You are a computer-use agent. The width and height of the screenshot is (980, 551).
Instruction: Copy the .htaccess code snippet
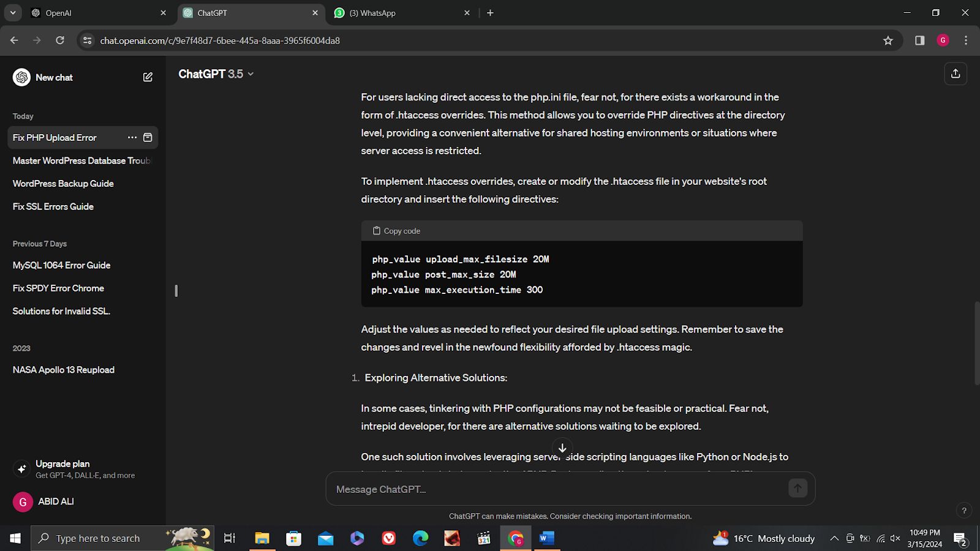[396, 231]
